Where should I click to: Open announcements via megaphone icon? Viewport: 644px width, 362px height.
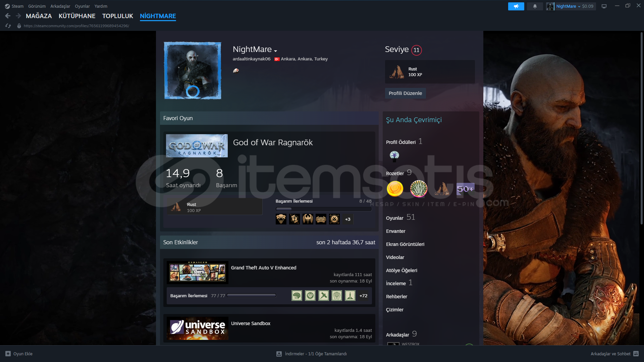[516, 6]
